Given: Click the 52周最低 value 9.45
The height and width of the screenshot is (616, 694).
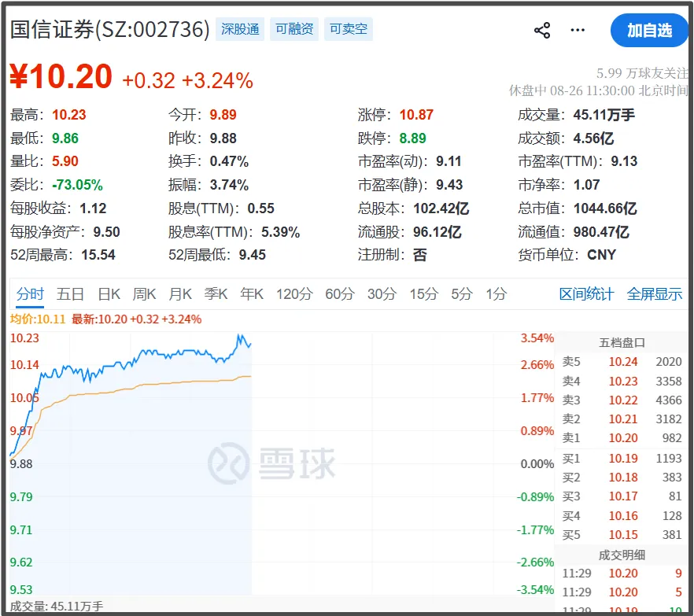Looking at the screenshot, I should pos(253,255).
